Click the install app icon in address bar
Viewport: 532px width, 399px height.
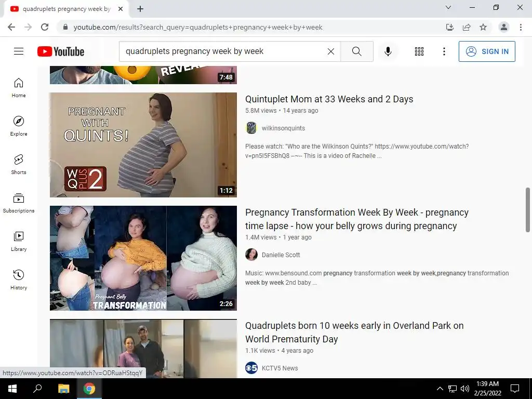450,27
